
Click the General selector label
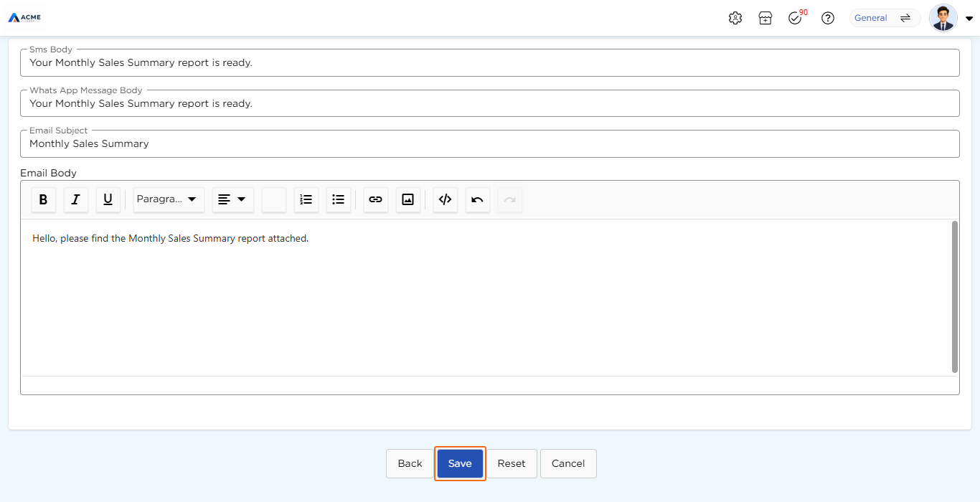(x=870, y=18)
